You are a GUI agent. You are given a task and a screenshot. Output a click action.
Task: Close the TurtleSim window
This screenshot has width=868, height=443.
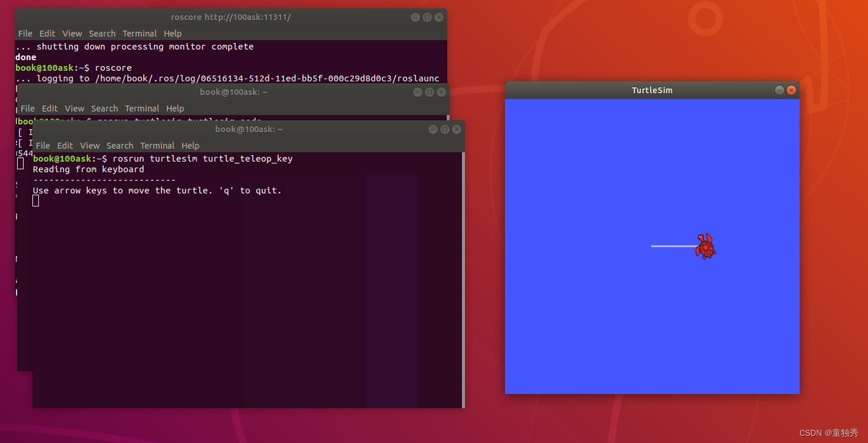click(791, 90)
